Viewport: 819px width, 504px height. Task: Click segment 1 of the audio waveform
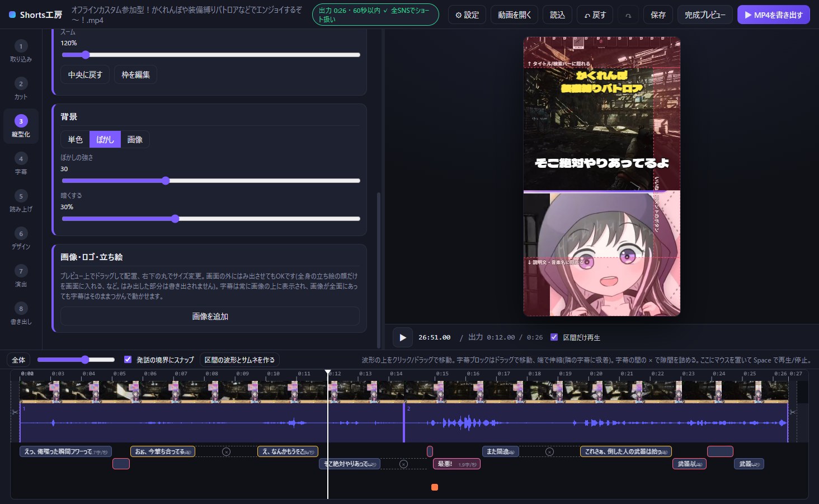coord(211,423)
